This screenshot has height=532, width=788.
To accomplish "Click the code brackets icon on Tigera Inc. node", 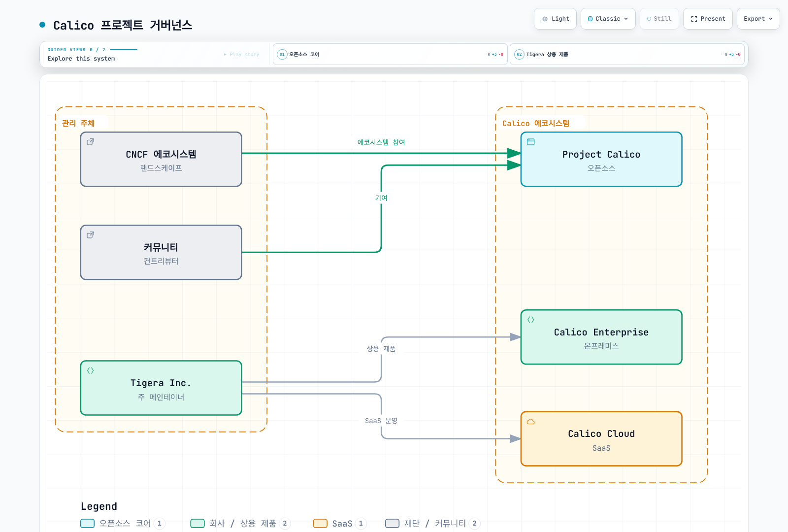I will click(91, 370).
